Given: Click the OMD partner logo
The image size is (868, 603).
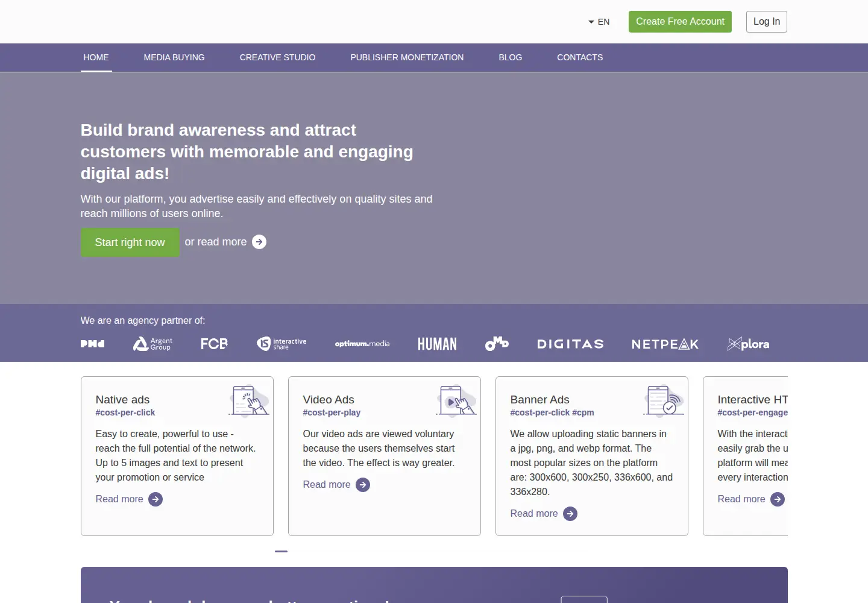Looking at the screenshot, I should pos(497,344).
